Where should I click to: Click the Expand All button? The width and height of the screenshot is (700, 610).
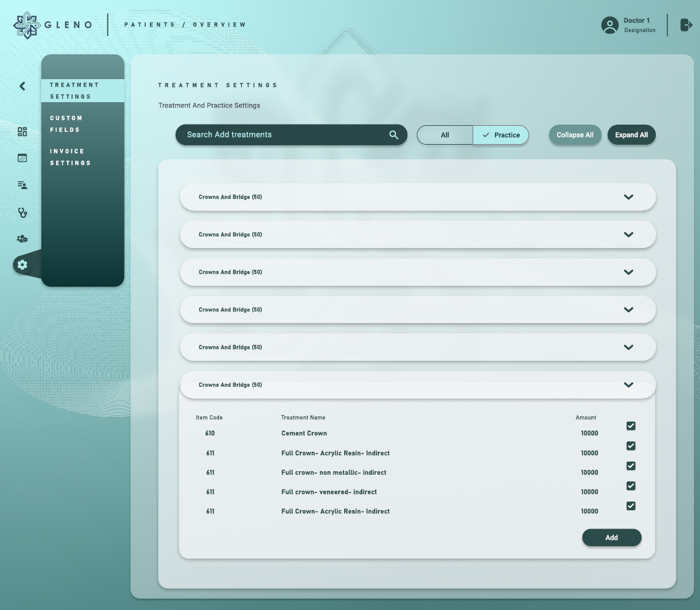tap(632, 135)
